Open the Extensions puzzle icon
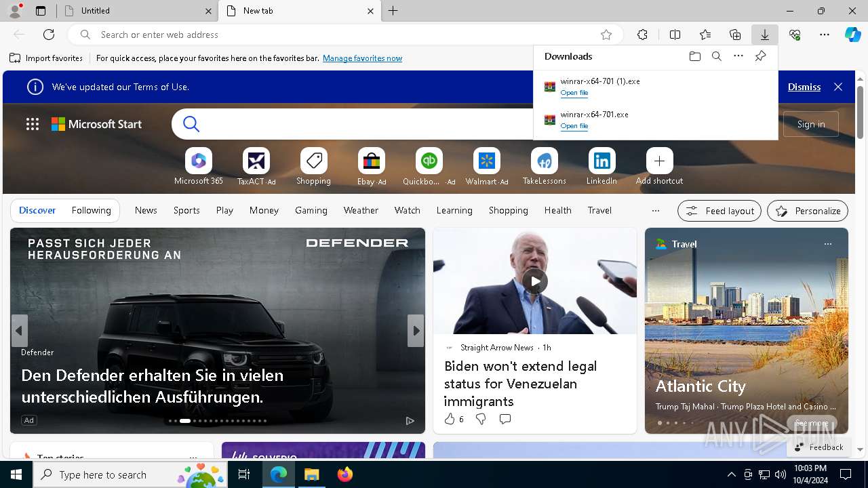This screenshot has height=488, width=868. 642,35
